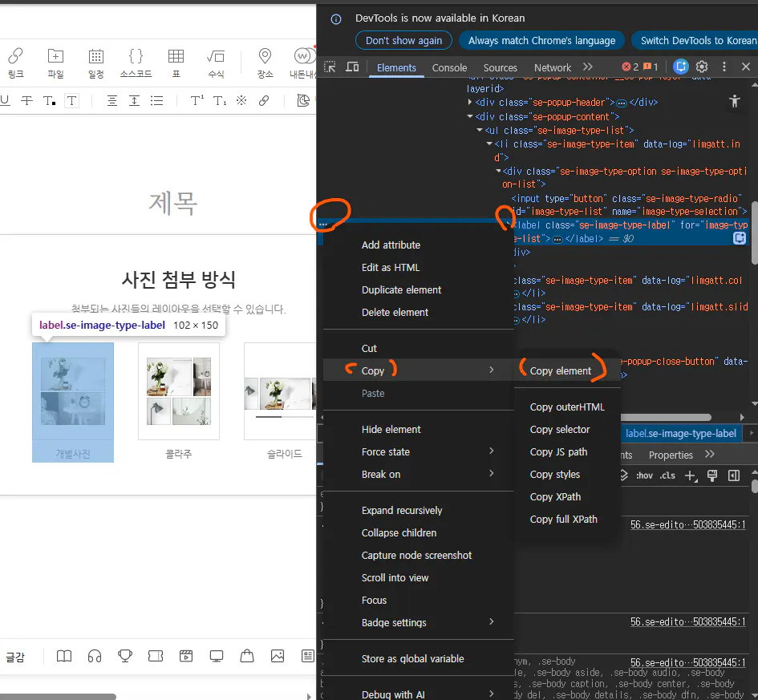Click the Don't show again button

[403, 41]
